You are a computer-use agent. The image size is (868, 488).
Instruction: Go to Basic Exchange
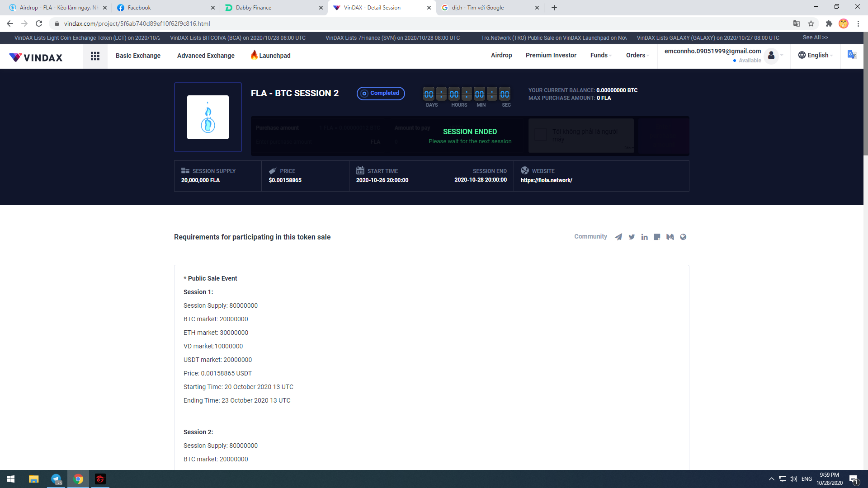click(x=138, y=56)
